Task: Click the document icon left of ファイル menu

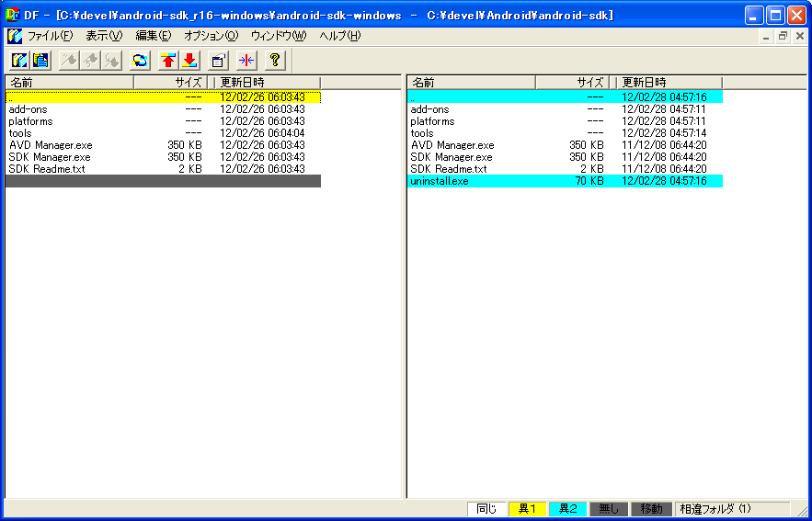Action: coord(15,36)
